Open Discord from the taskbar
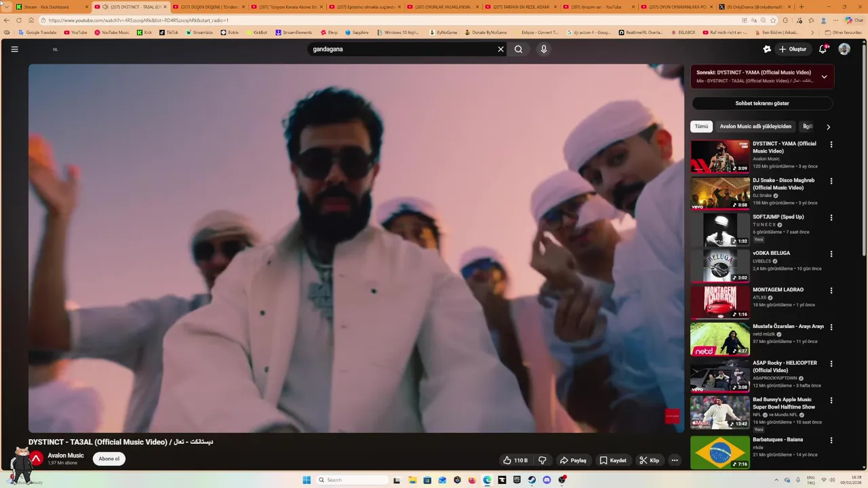 tap(547, 480)
